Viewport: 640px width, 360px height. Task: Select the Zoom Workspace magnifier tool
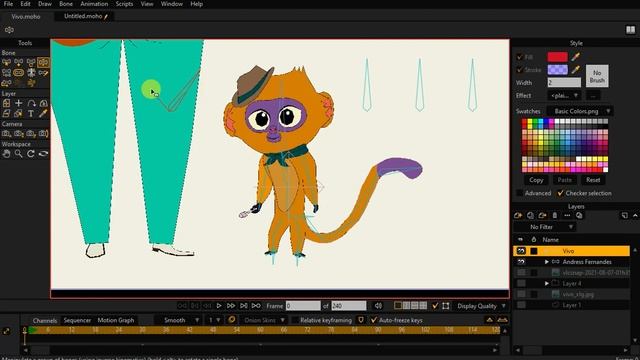tap(19, 154)
